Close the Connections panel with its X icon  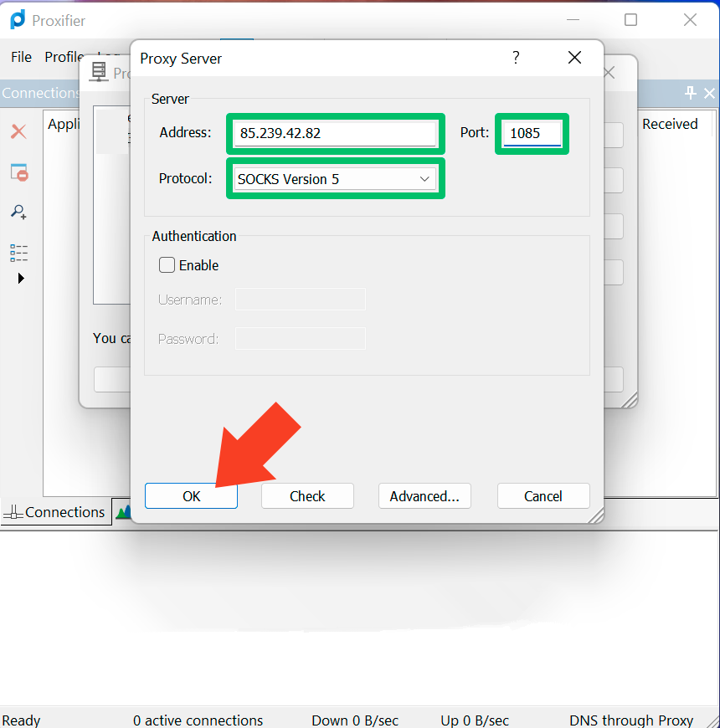709,93
